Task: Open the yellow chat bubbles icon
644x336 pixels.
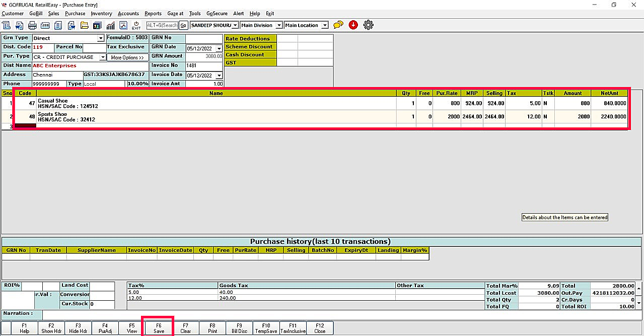Action: (338, 25)
